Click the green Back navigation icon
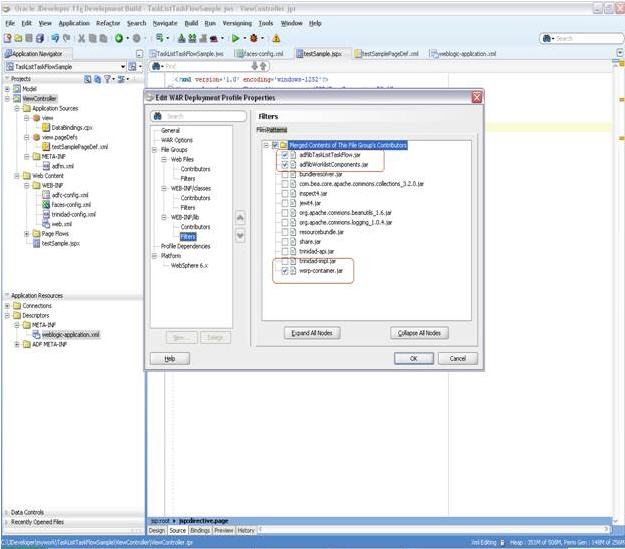 click(119, 38)
